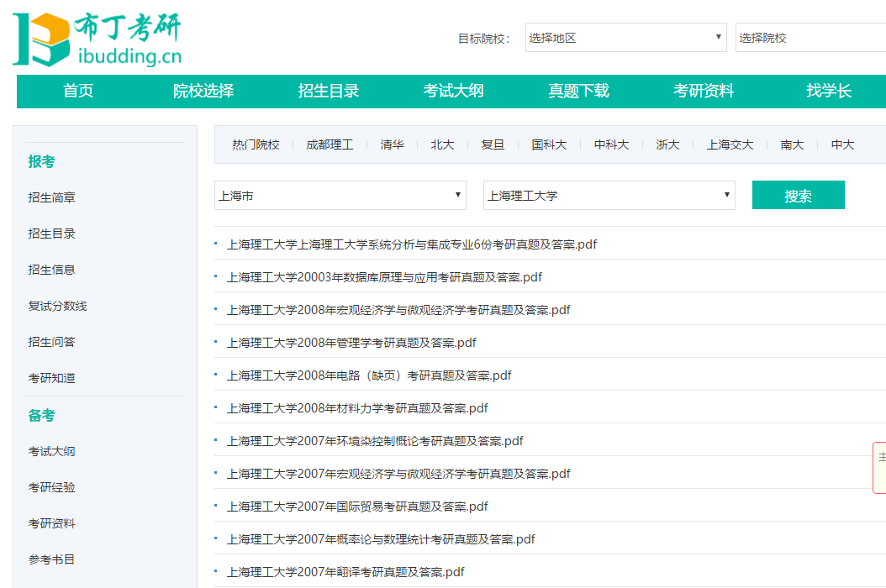Select 国科大 in the hot schools bar
Viewport: 886px width, 588px height.
coord(549,144)
